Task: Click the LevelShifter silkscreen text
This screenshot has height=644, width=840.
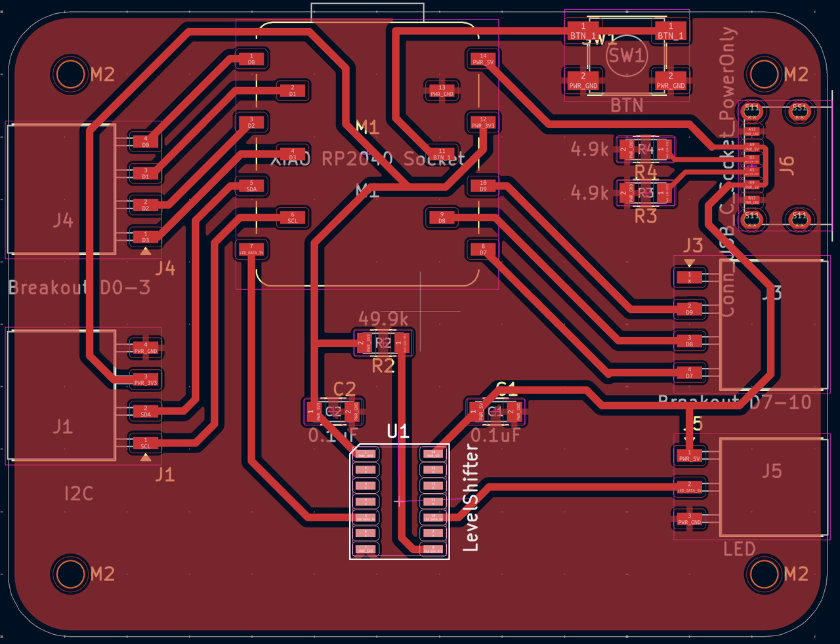Action: [x=471, y=498]
